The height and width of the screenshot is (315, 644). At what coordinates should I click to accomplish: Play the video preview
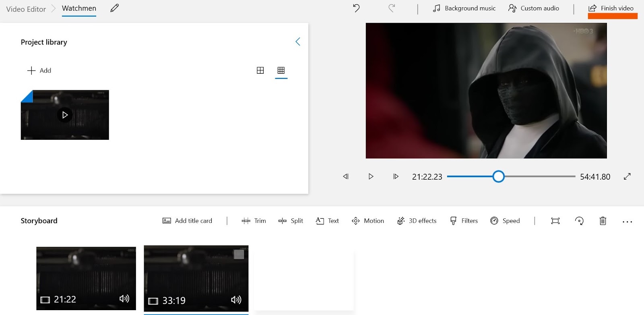pos(371,176)
